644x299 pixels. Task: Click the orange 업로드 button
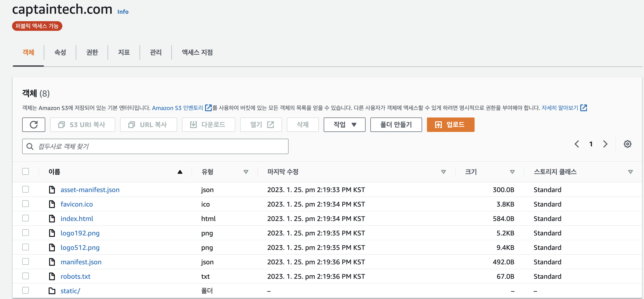451,124
